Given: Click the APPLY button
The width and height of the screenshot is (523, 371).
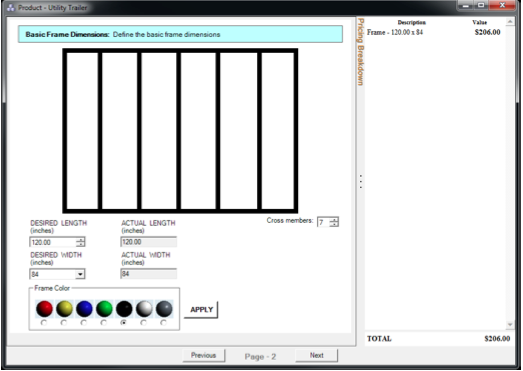Looking at the screenshot, I should pos(201,310).
